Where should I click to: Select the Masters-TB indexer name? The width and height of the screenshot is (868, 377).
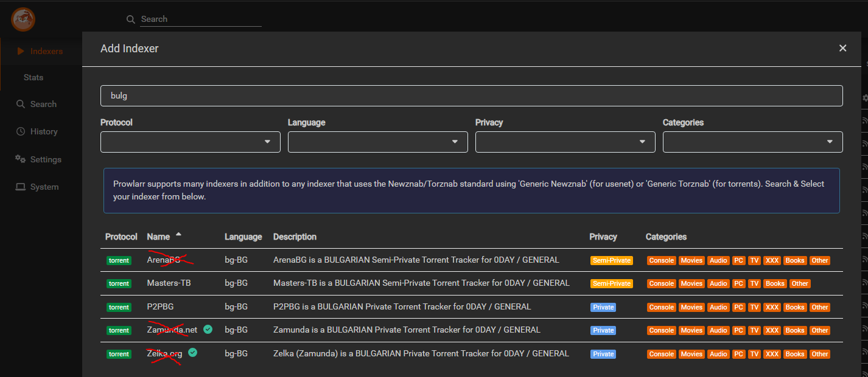tap(168, 283)
